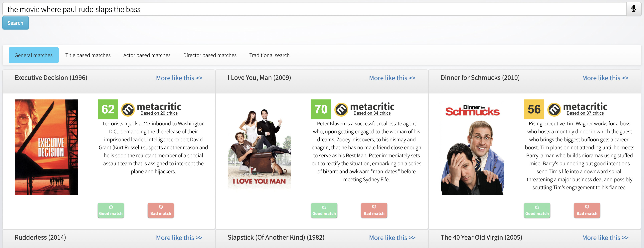The height and width of the screenshot is (248, 644).
Task: Mark Dinner for Schmucks as Good match
Action: 537,210
